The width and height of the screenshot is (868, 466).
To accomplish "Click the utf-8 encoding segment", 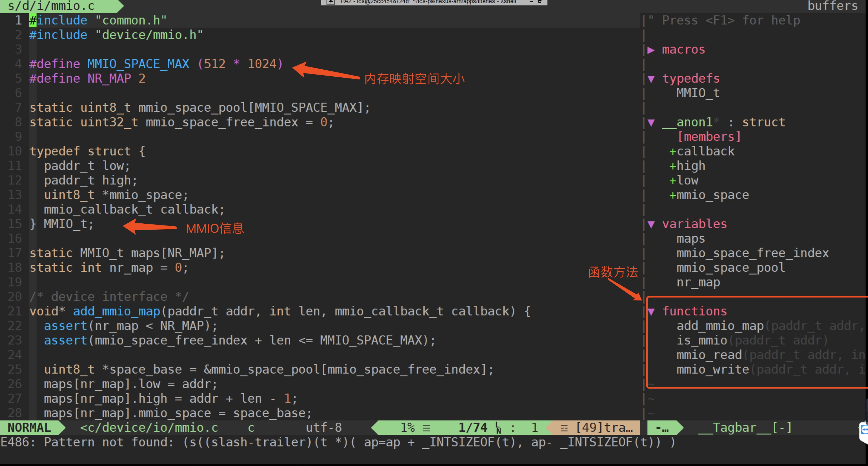I will 323,427.
